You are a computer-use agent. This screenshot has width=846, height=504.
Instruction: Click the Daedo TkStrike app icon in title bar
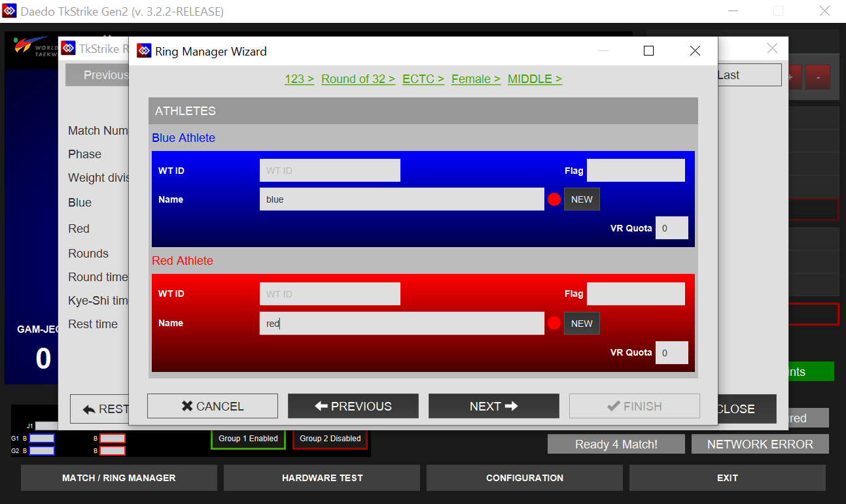click(x=9, y=11)
